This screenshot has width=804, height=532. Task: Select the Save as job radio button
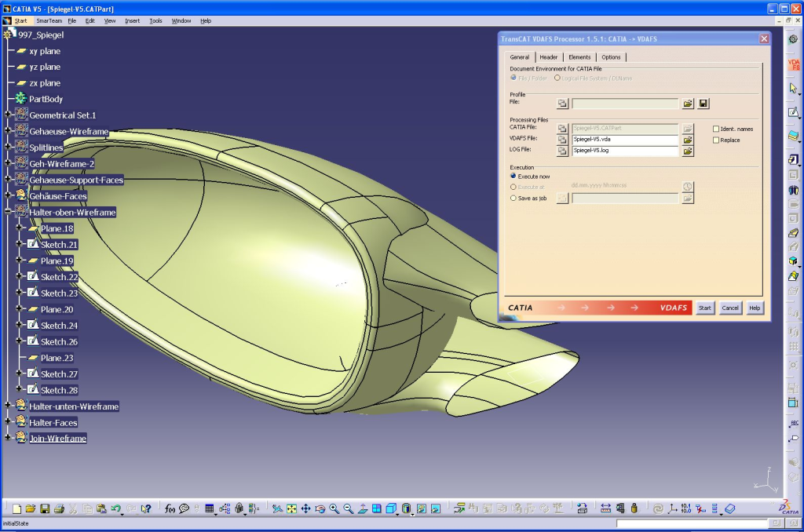click(x=513, y=199)
